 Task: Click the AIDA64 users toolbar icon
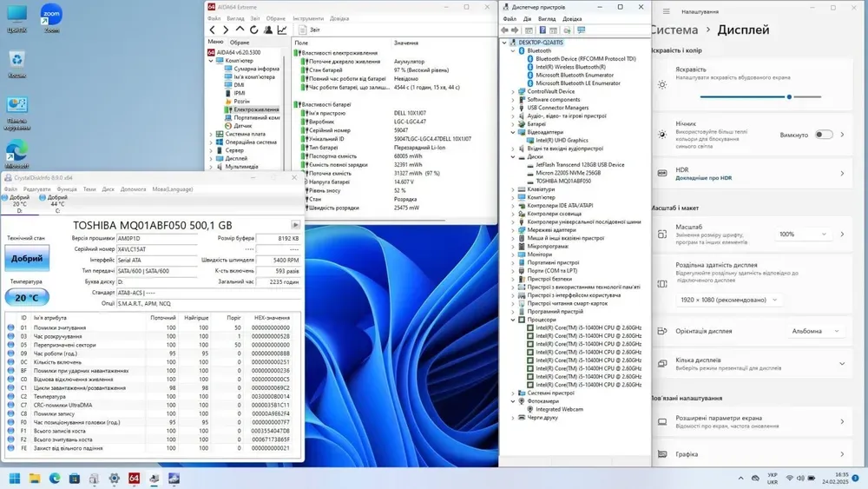(x=268, y=30)
